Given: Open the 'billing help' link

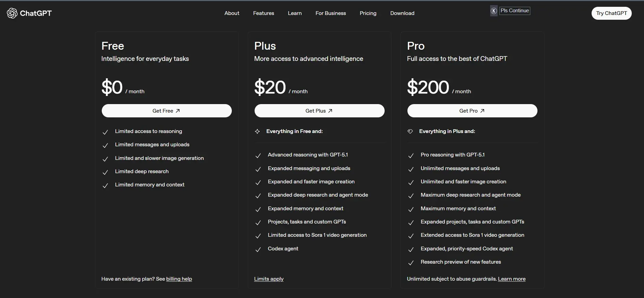Looking at the screenshot, I should coord(179,279).
